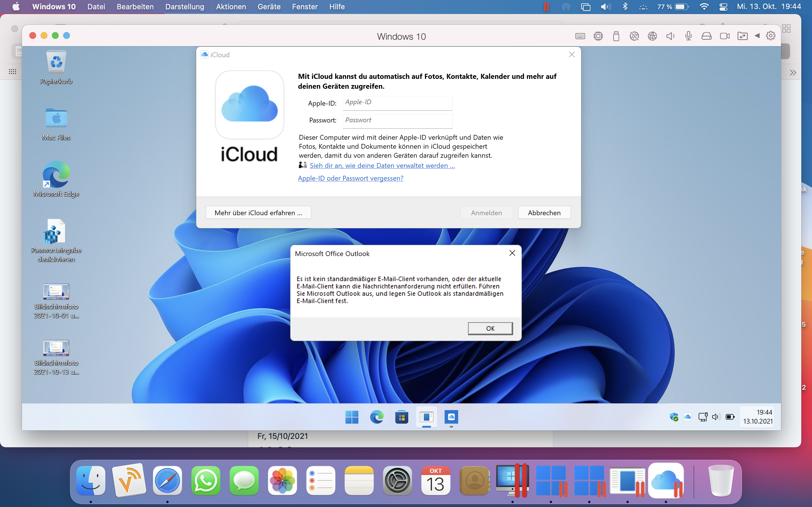Open the Aktionen menu
The image size is (812, 507).
231,7
